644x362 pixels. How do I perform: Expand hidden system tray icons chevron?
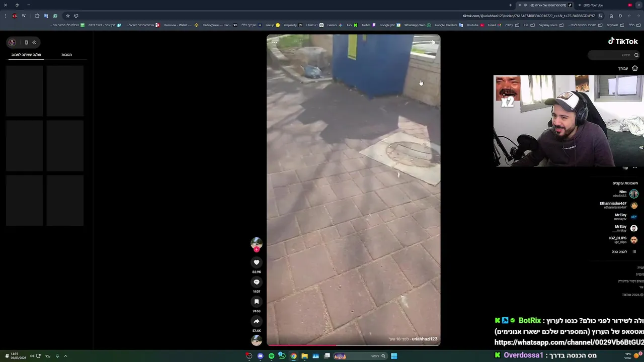coord(65,356)
